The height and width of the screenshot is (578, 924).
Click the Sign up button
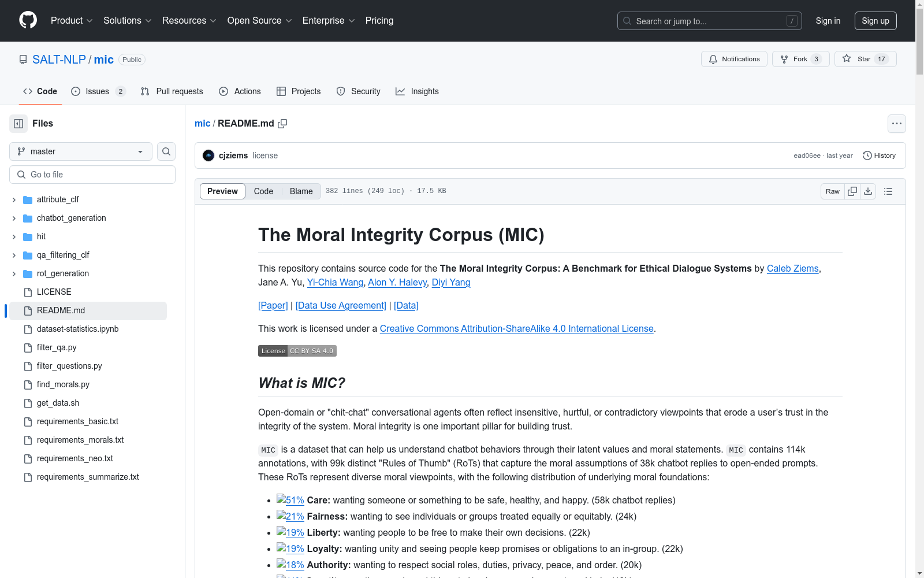tap(875, 21)
